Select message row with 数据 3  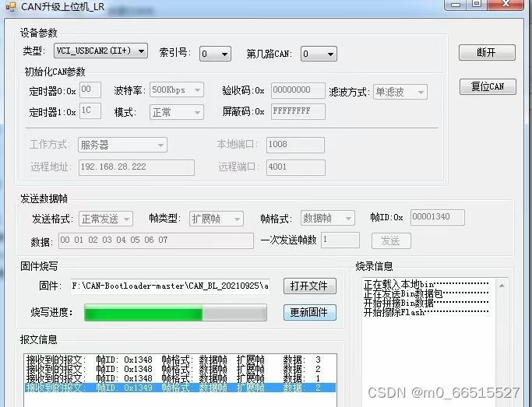pos(180,360)
